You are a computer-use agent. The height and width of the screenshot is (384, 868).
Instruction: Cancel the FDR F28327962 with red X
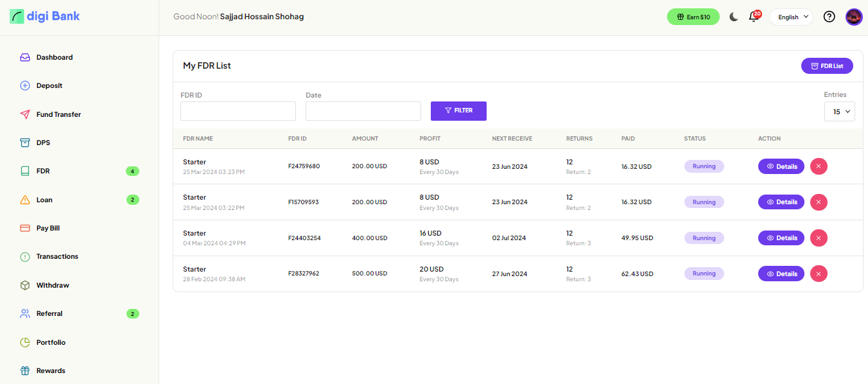pos(819,274)
